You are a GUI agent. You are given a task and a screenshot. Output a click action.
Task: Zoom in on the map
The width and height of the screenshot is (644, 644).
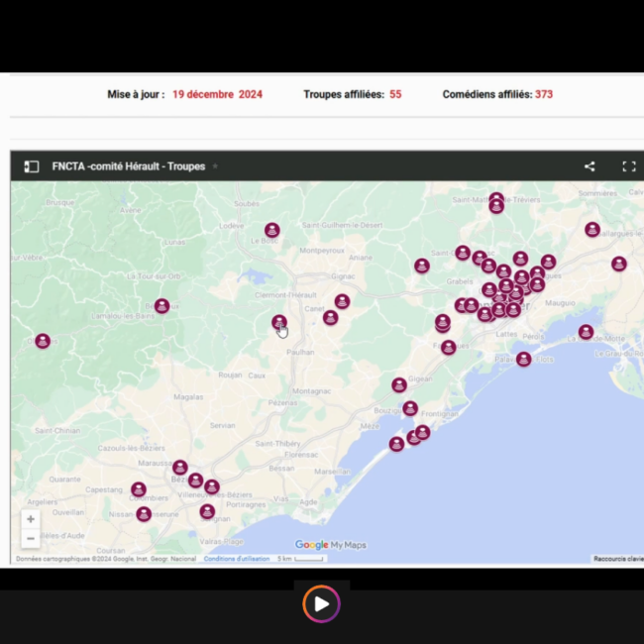31,519
